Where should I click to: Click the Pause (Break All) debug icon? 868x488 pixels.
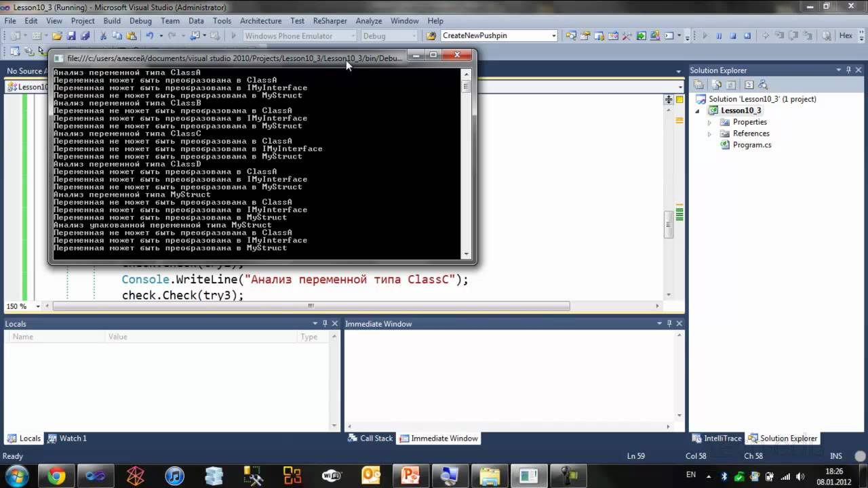(719, 36)
